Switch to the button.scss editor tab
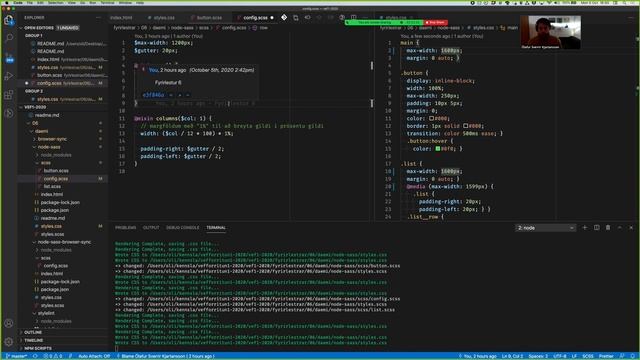Screen dimensions: 640x360 [209, 18]
